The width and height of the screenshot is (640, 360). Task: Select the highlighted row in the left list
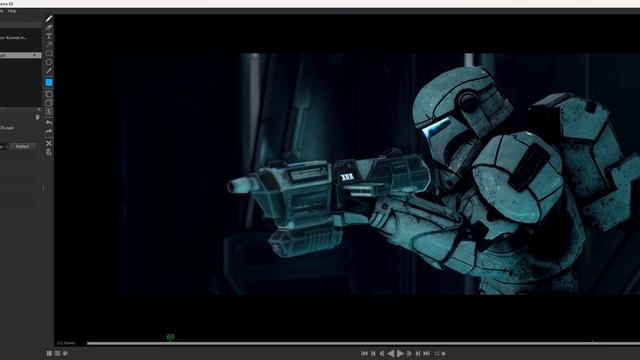coord(20,55)
